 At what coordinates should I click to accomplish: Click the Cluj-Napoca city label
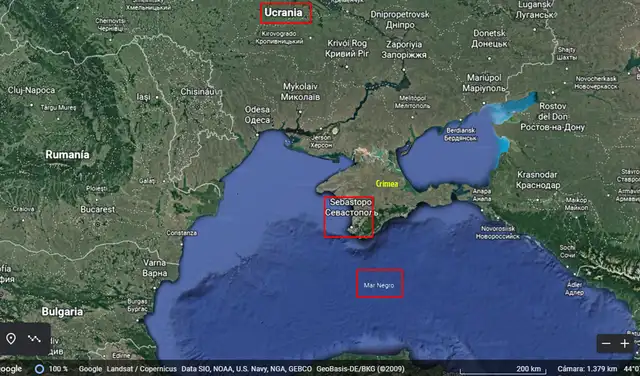pyautogui.click(x=31, y=90)
